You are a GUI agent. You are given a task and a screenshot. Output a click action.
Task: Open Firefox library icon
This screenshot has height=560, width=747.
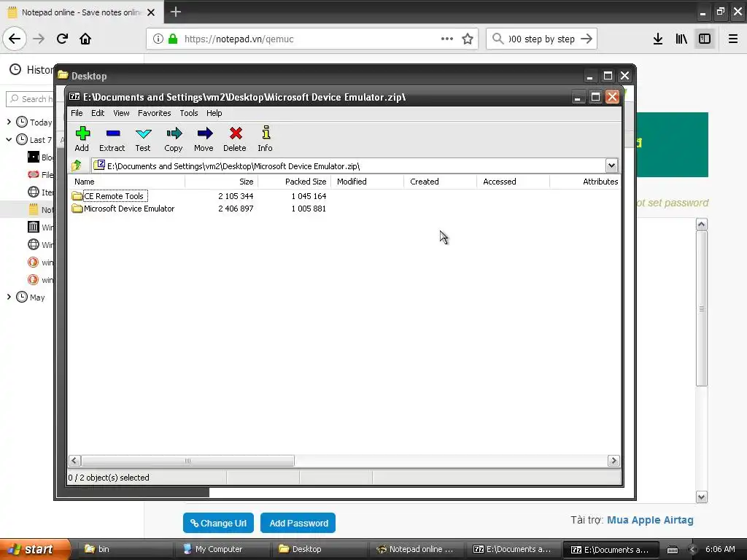681,39
